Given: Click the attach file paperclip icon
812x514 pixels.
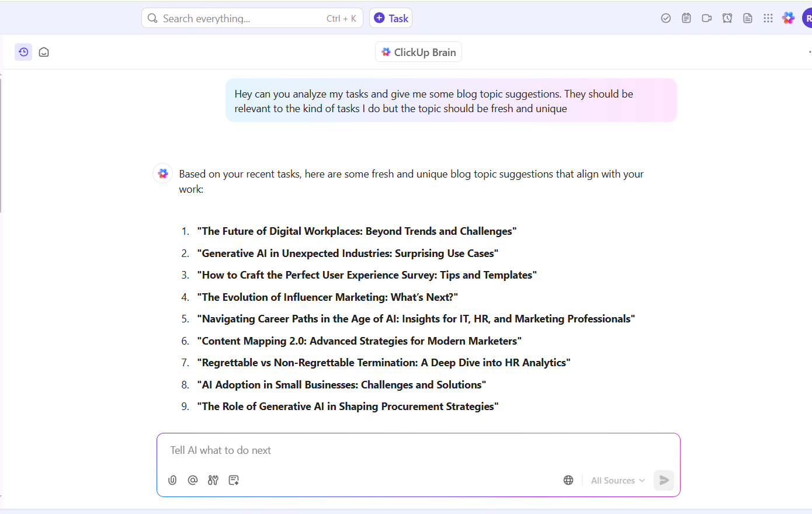Looking at the screenshot, I should point(172,480).
